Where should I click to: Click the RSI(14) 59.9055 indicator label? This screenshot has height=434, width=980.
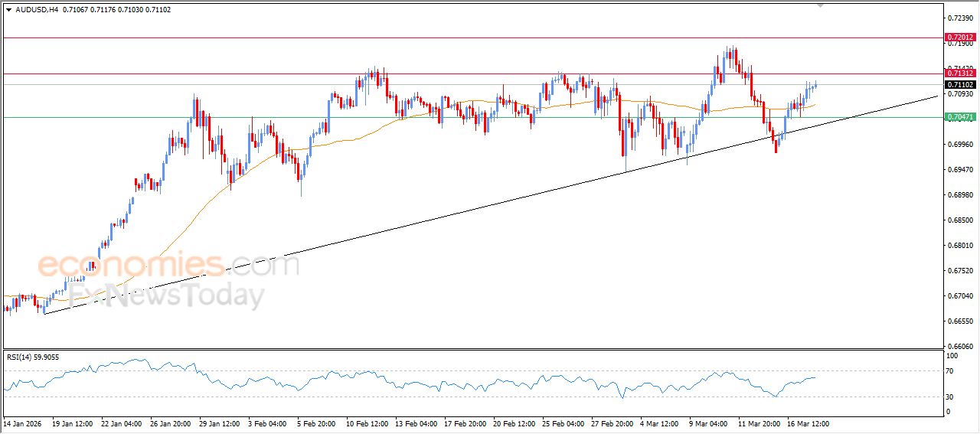pos(32,357)
